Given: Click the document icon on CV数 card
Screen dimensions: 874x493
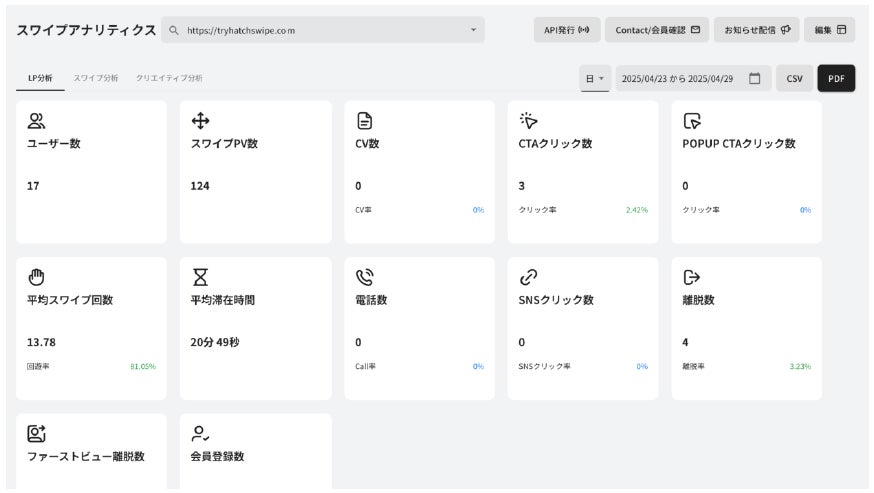Looking at the screenshot, I should tap(365, 121).
